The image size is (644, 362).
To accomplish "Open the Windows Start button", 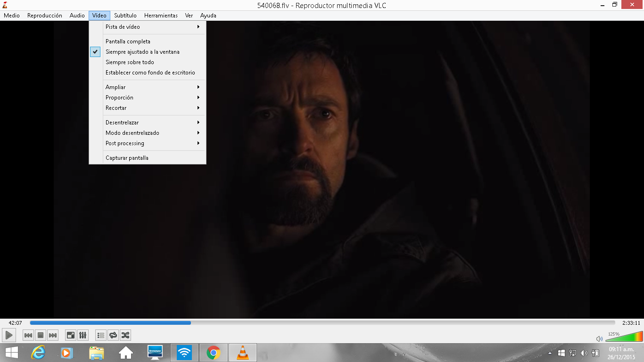I will coord(12,353).
